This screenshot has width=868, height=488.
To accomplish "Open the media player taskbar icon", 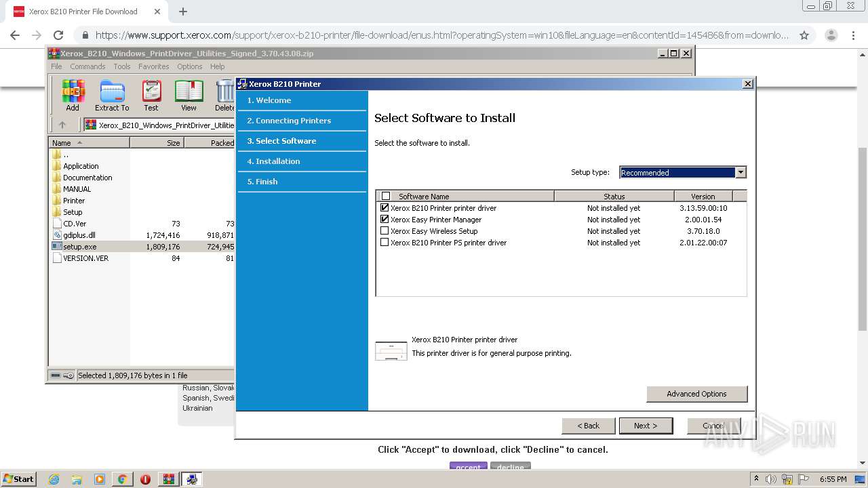I will (100, 479).
